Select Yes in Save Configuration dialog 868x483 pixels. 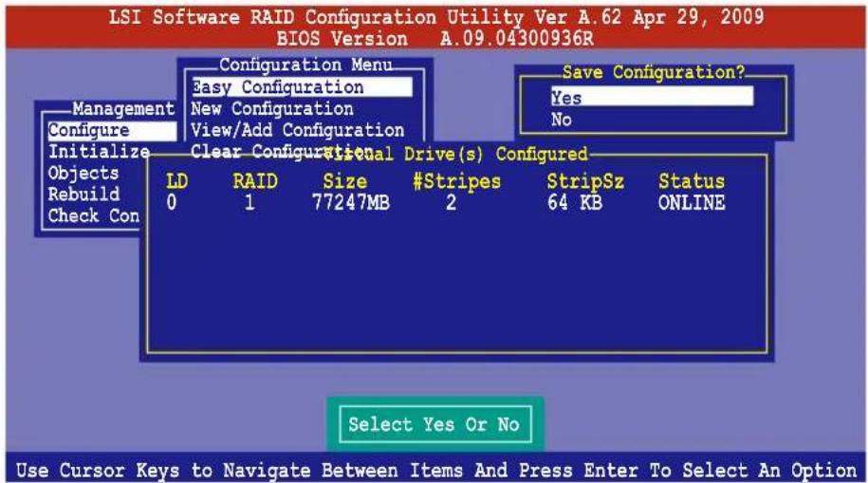tap(652, 98)
